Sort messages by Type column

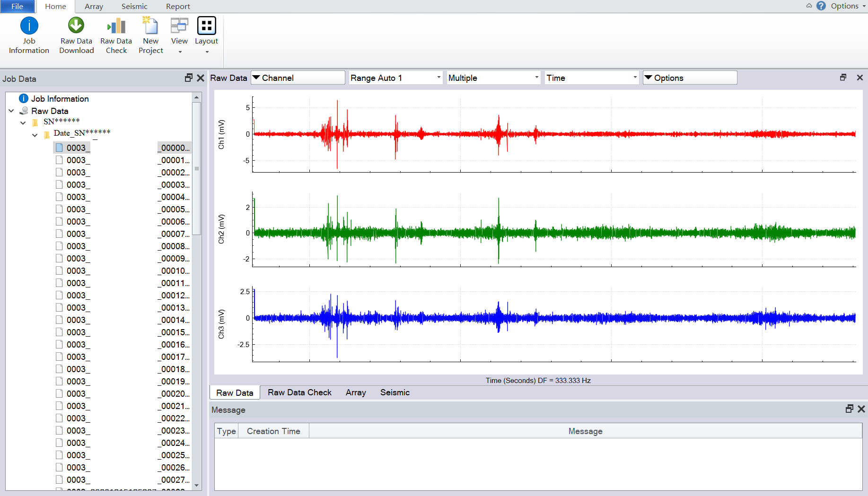(226, 431)
